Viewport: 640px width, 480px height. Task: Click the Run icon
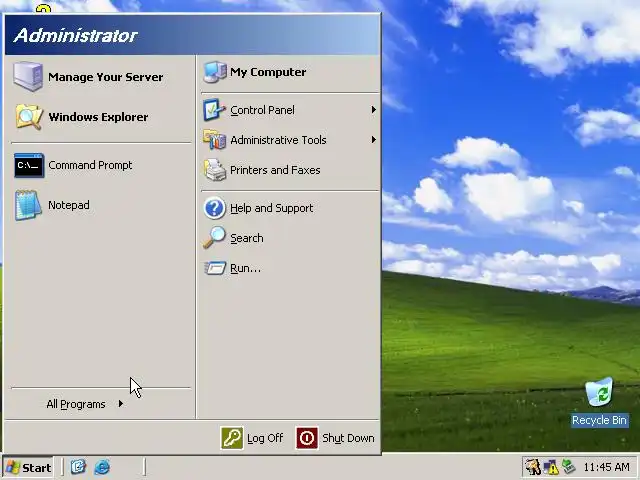pyautogui.click(x=215, y=268)
